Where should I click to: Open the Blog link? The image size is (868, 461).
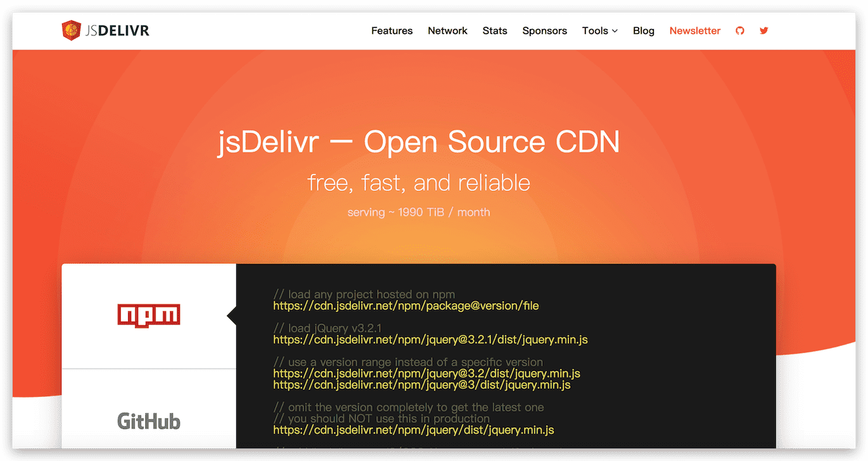point(644,30)
